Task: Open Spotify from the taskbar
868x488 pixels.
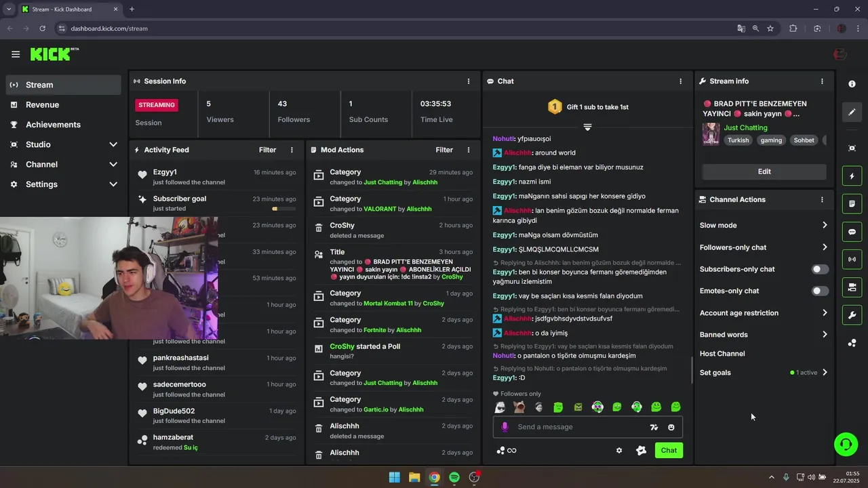Action: click(x=454, y=477)
